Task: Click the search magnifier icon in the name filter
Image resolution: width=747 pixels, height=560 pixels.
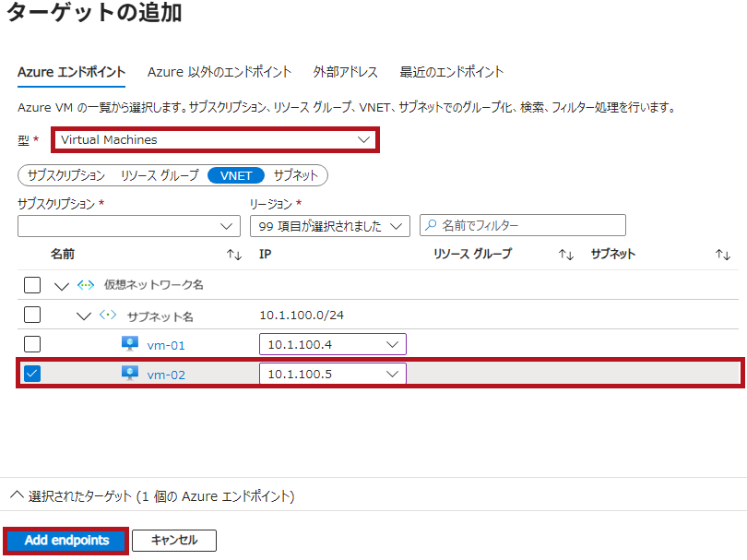Action: (431, 225)
